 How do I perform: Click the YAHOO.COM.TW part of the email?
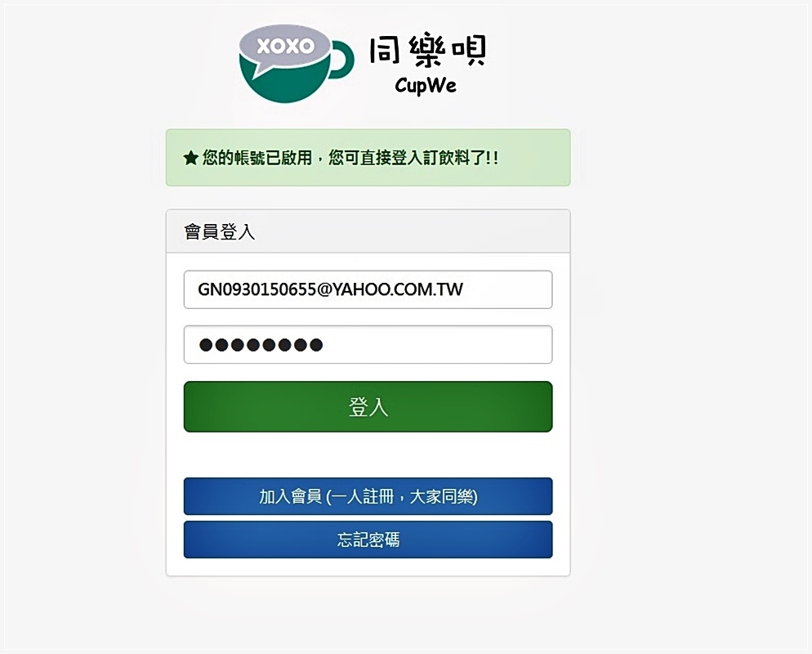coord(397,289)
